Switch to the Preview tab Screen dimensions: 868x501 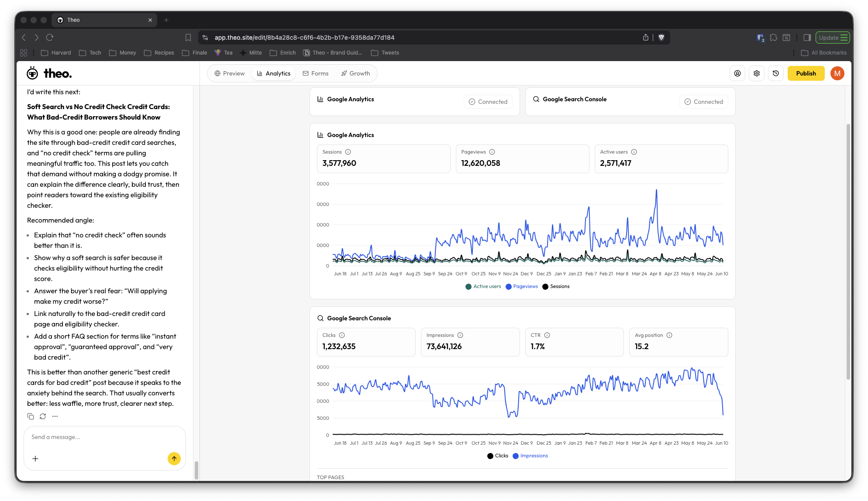pos(230,73)
